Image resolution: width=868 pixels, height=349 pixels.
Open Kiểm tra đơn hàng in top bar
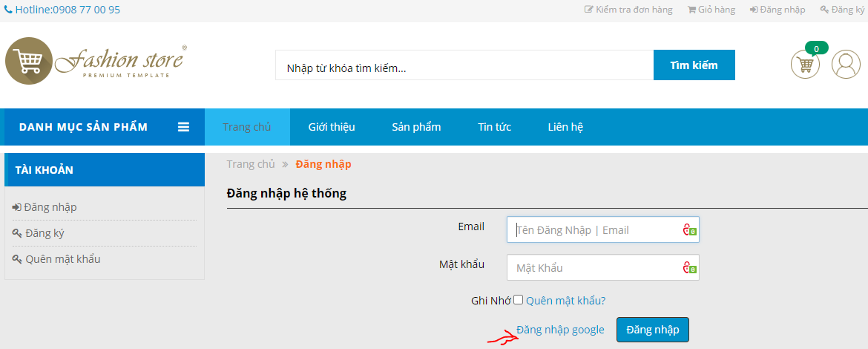[x=628, y=10]
